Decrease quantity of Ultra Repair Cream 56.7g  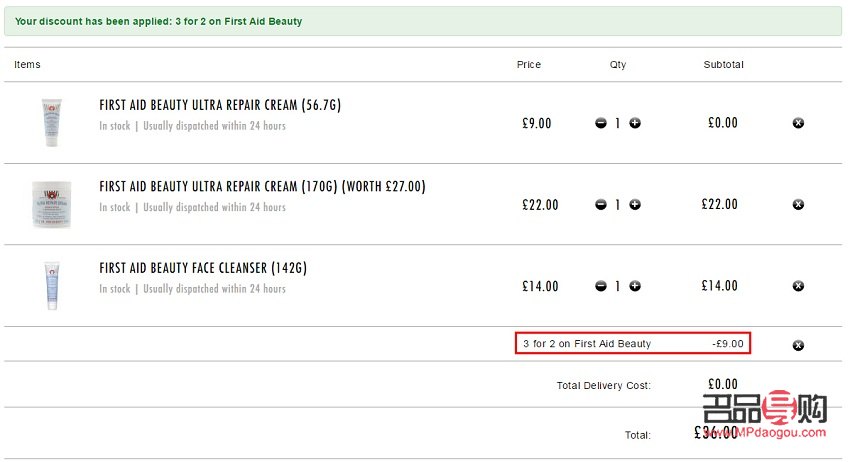[x=601, y=123]
